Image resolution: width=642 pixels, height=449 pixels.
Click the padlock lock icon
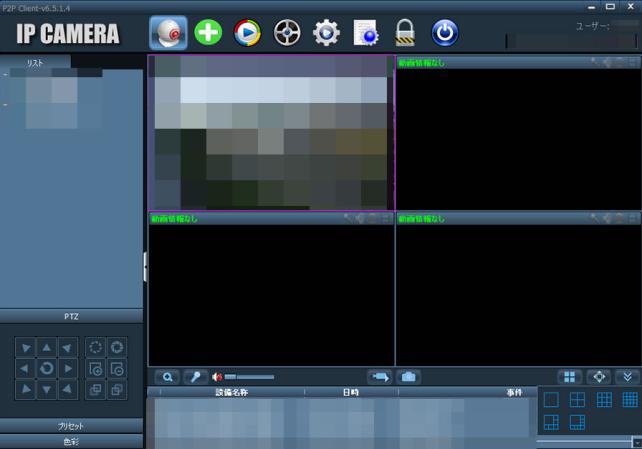click(x=405, y=32)
